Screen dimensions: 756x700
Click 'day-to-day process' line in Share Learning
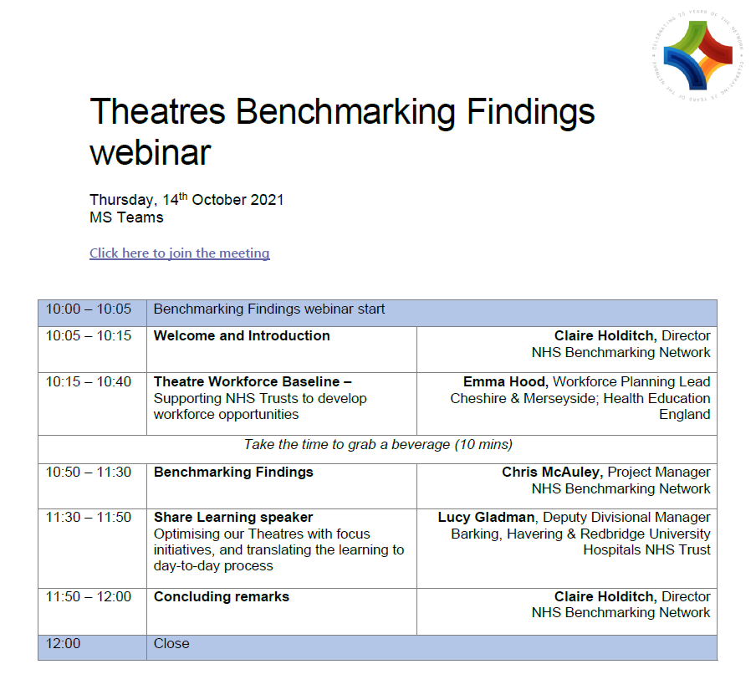213,566
